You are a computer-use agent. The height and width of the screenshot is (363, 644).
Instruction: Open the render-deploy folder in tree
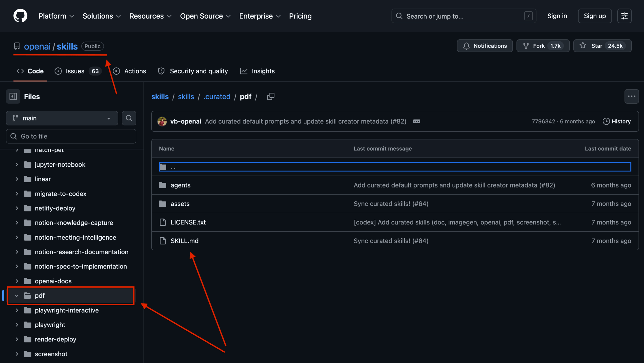click(55, 339)
